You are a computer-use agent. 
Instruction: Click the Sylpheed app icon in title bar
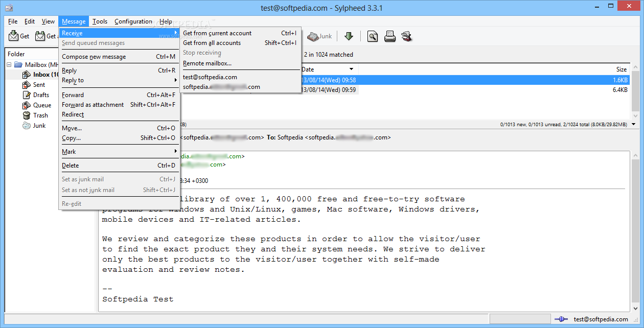tap(8, 7)
